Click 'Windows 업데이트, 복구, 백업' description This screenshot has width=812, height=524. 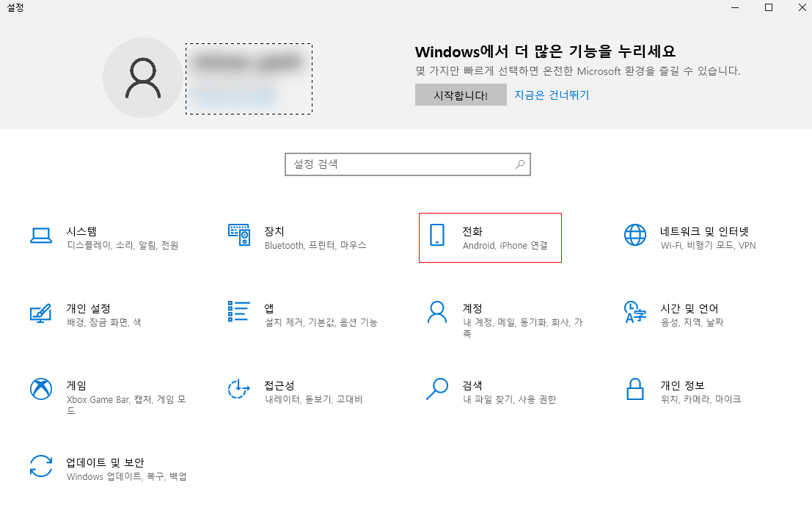pyautogui.click(x=126, y=476)
